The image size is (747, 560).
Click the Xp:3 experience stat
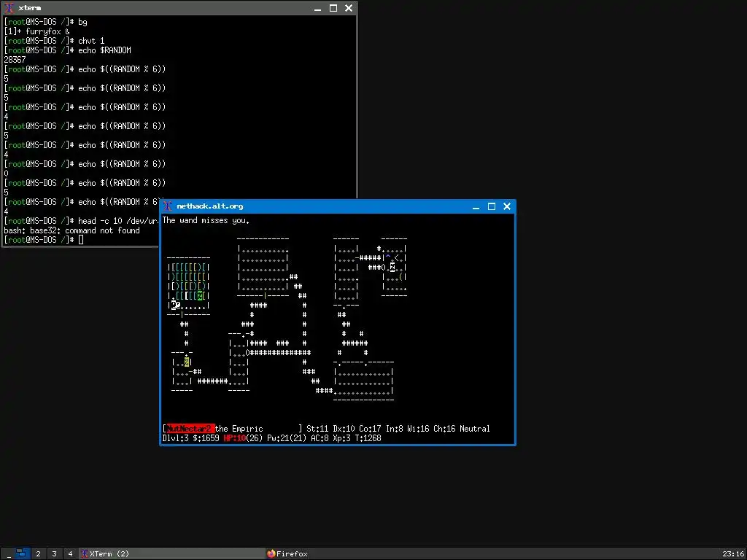point(341,438)
